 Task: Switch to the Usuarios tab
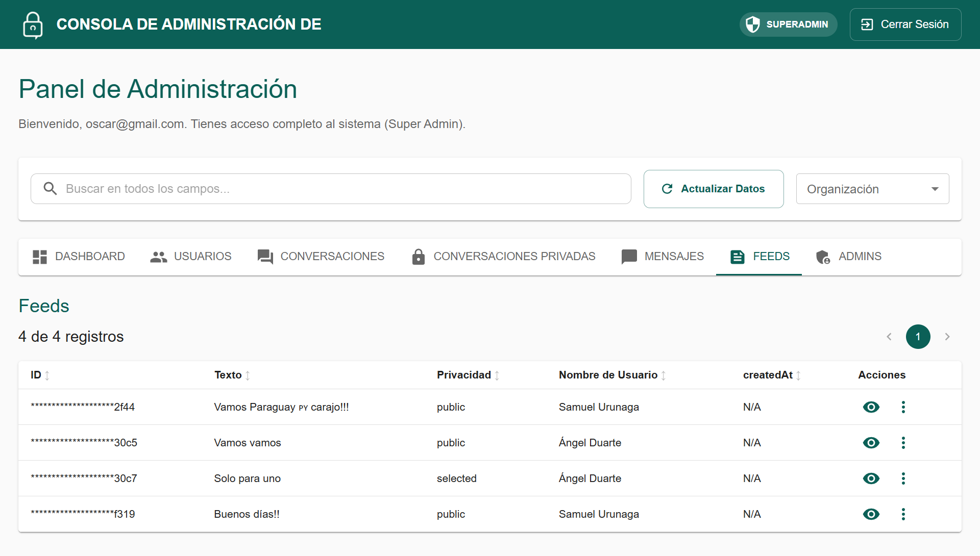click(190, 257)
